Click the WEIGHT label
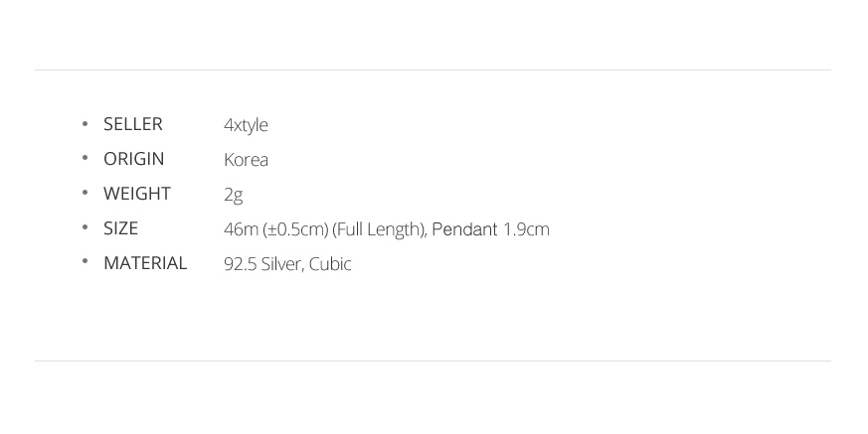868x434 pixels. click(137, 194)
